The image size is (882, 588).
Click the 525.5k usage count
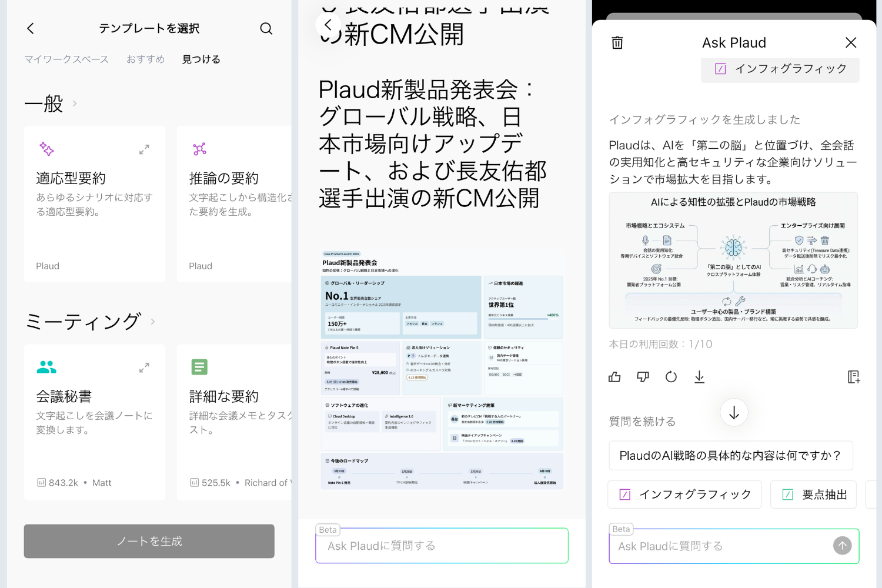[210, 483]
